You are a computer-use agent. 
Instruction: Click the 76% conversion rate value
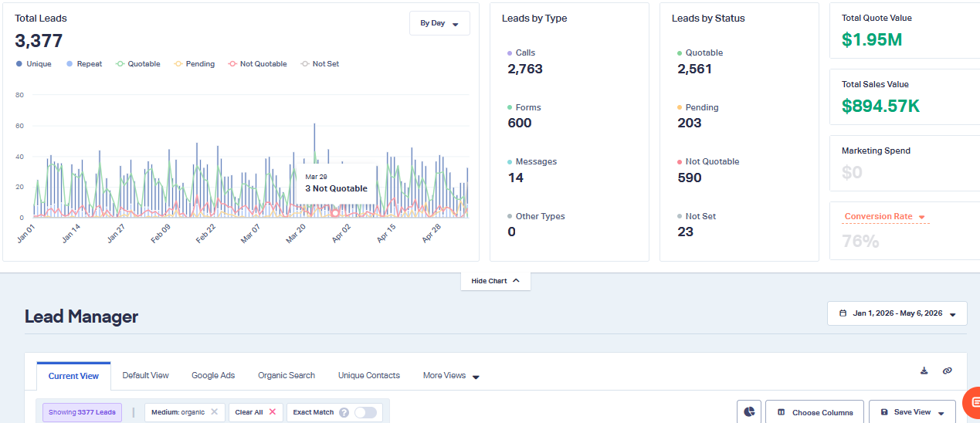[x=860, y=242]
